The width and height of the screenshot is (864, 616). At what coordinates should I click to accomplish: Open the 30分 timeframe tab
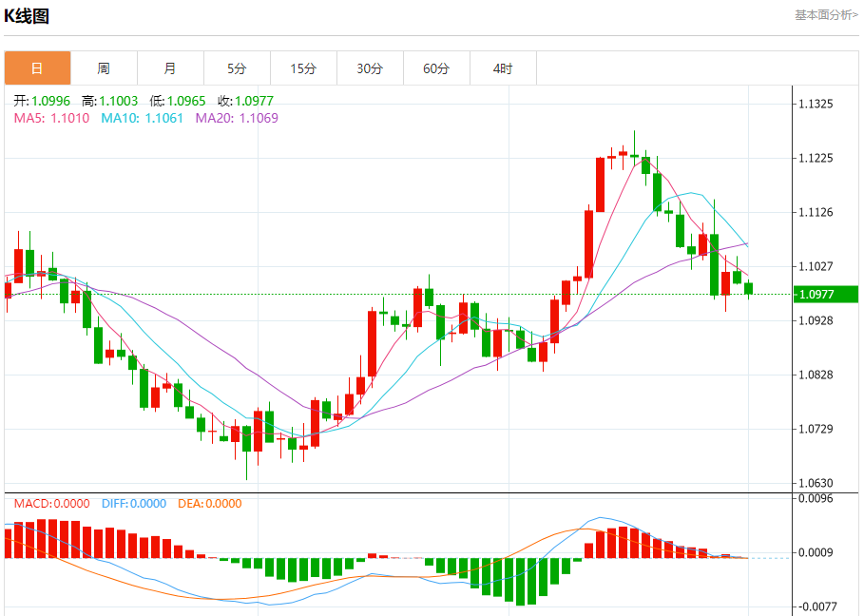pyautogui.click(x=371, y=68)
